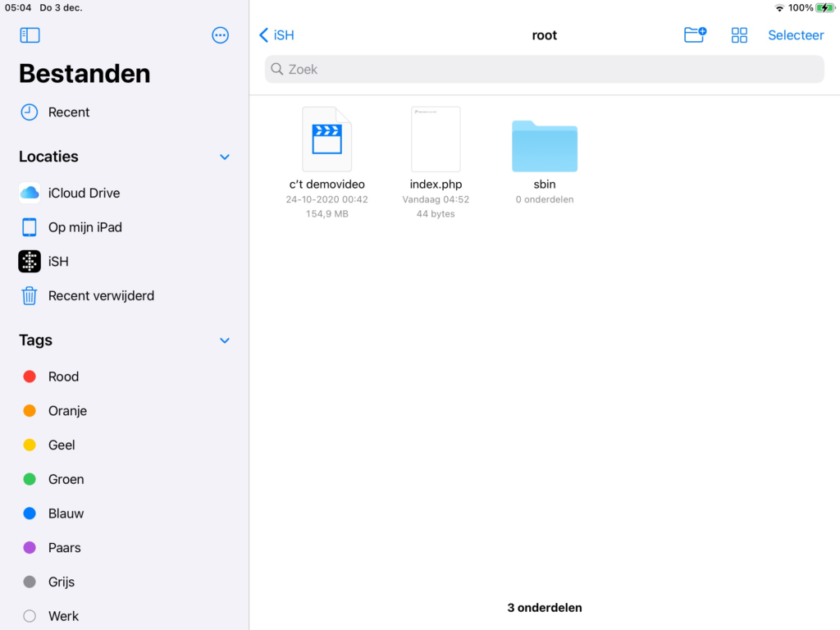Open the more options ellipsis menu

pos(220,34)
